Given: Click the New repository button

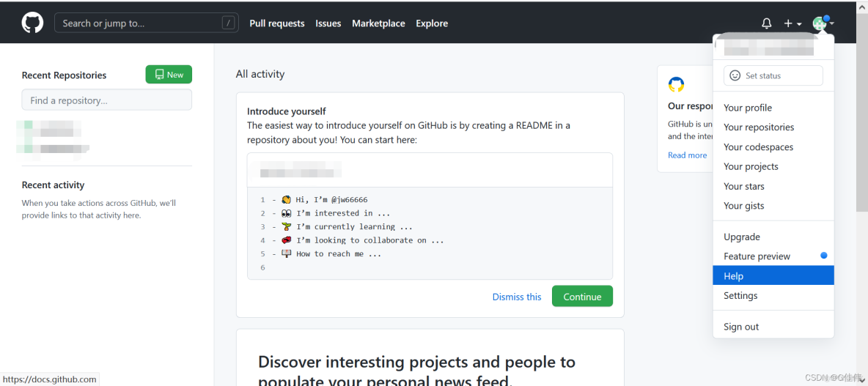Looking at the screenshot, I should click(x=169, y=75).
